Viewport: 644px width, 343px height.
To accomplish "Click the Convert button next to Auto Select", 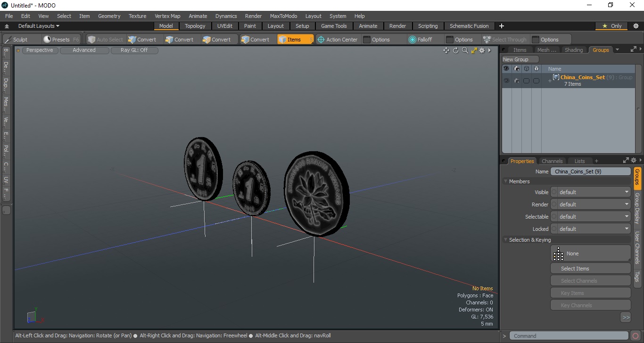I will click(x=142, y=40).
